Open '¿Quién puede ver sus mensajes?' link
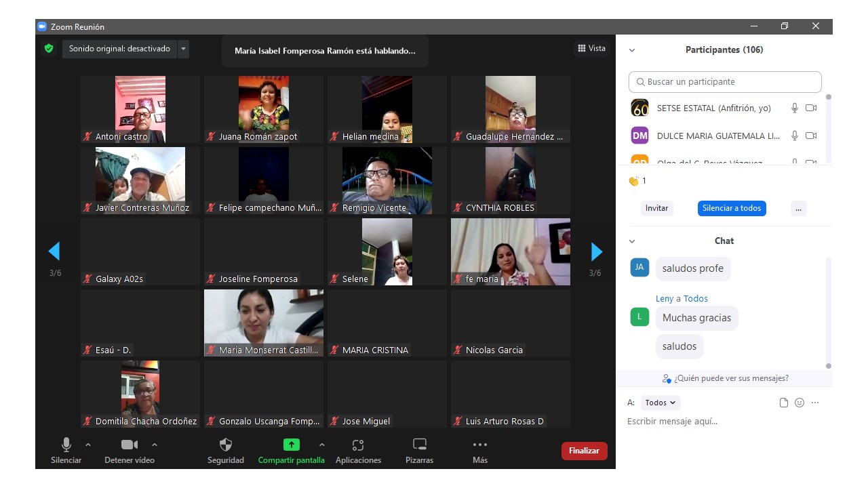 click(726, 378)
